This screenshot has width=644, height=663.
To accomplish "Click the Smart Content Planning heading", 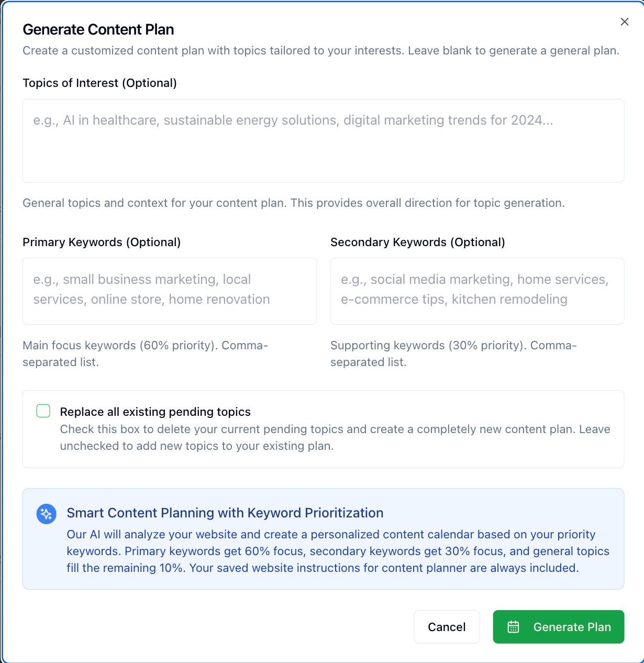I will pos(225,513).
